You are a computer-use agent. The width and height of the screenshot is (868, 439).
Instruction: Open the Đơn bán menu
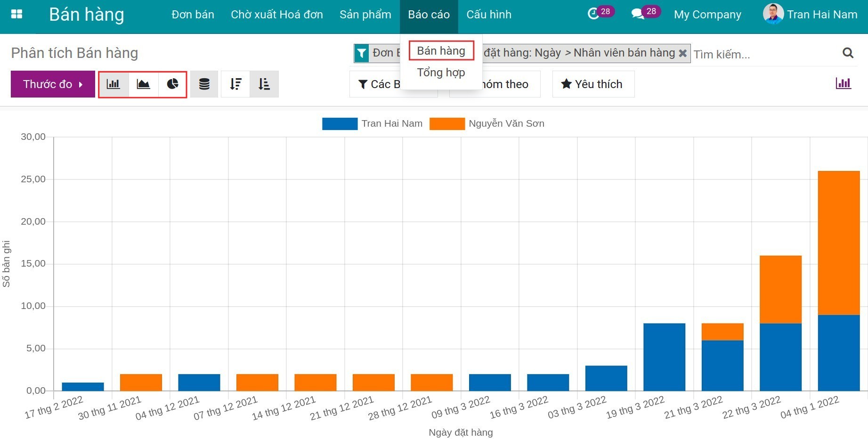[193, 15]
